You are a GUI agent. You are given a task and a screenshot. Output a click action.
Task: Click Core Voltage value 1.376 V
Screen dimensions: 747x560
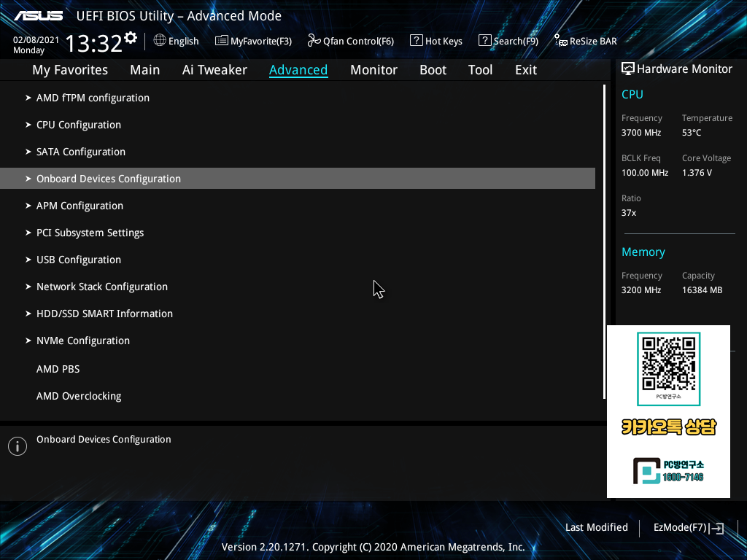point(697,173)
